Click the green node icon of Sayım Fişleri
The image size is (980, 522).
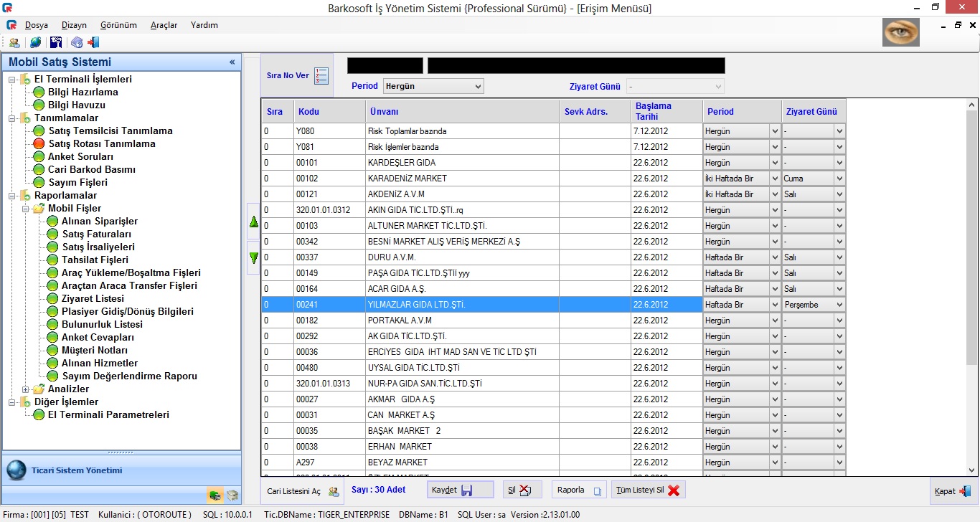click(x=39, y=183)
